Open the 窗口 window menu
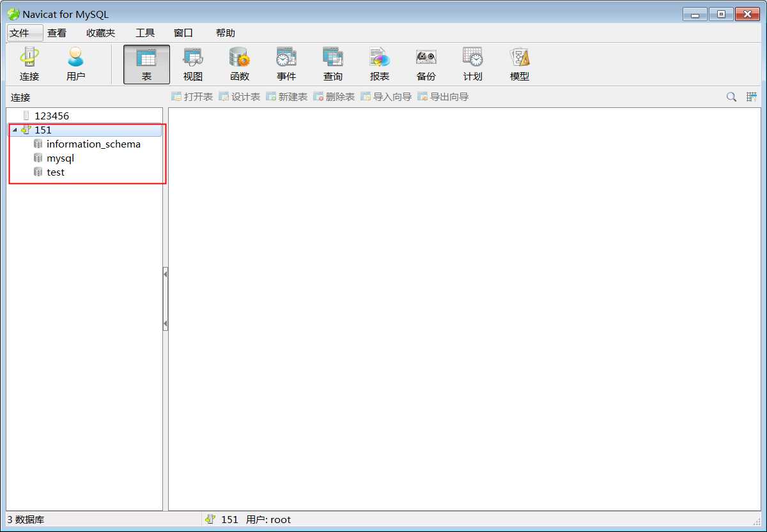 click(x=183, y=33)
